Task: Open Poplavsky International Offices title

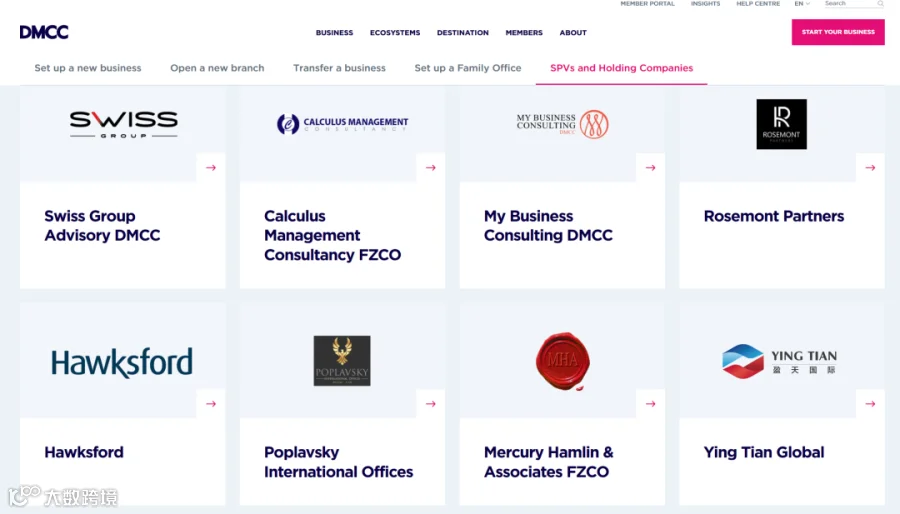Action: (x=339, y=462)
